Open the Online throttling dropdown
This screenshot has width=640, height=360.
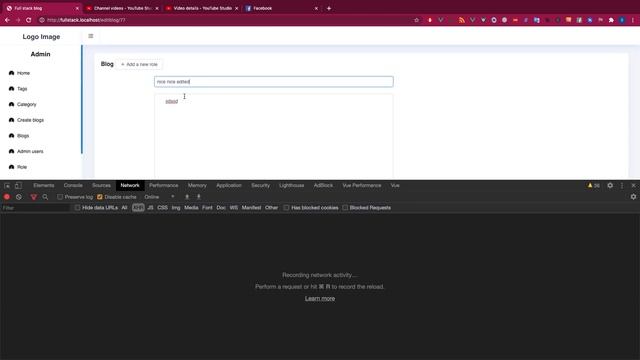(159, 197)
